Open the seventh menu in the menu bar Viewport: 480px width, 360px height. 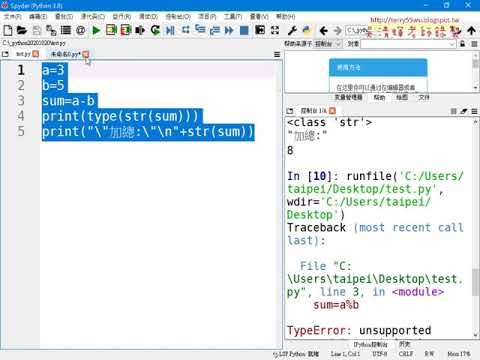pos(178,16)
